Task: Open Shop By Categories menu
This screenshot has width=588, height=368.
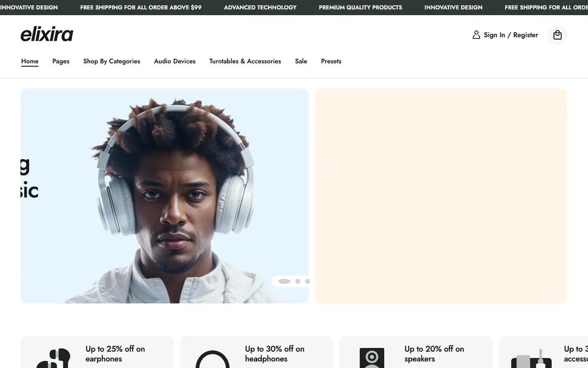Action: (x=112, y=61)
